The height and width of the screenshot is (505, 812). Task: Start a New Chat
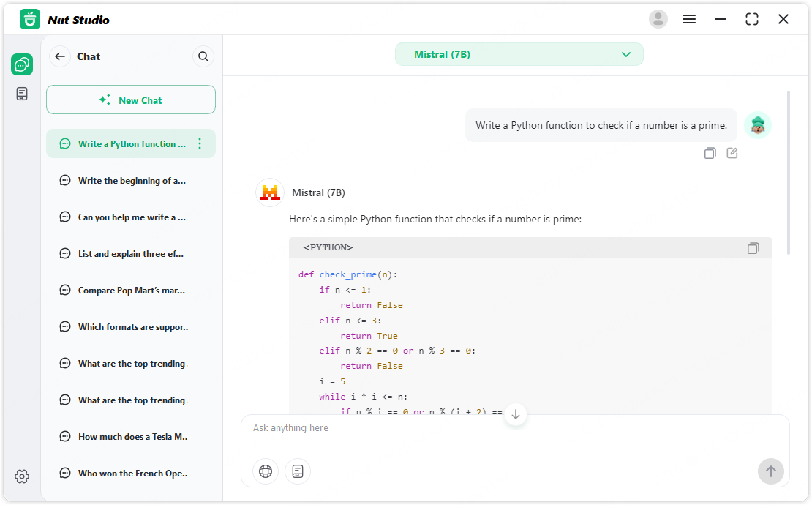pos(131,100)
